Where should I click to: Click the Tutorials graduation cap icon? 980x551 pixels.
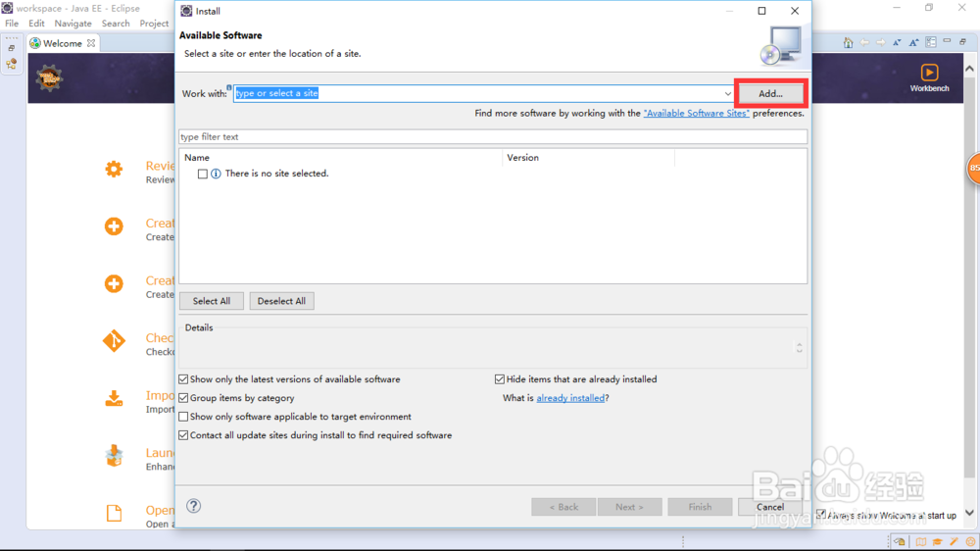click(938, 541)
